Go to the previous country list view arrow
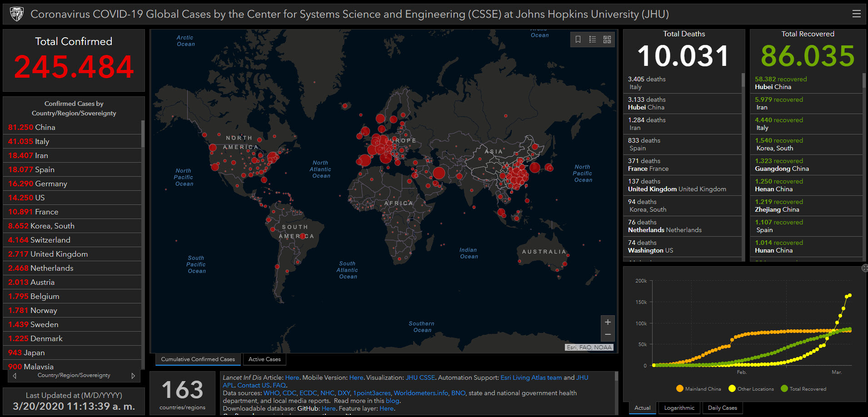 15,376
